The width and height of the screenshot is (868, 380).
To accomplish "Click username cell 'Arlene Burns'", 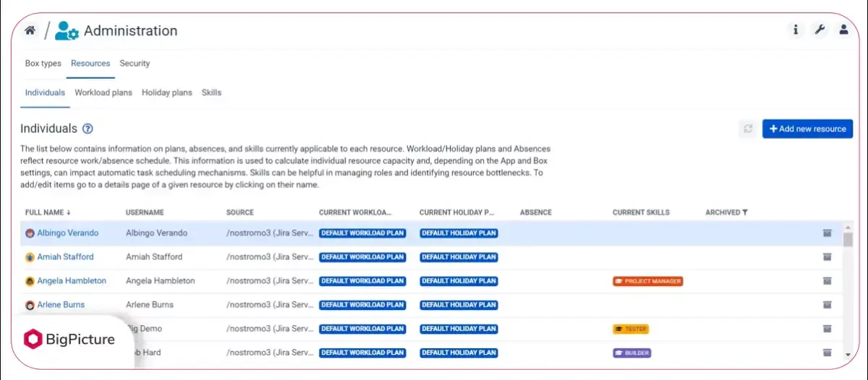I will 150,305.
